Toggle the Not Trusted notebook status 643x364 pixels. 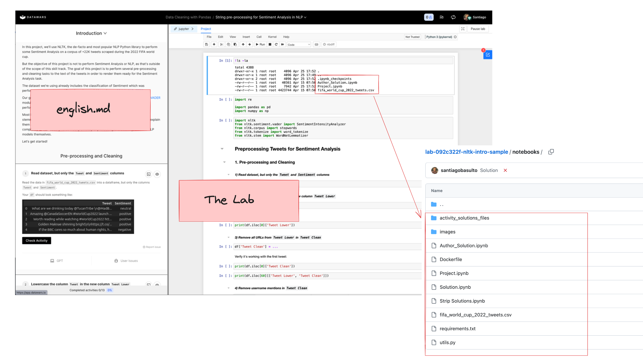tap(412, 37)
